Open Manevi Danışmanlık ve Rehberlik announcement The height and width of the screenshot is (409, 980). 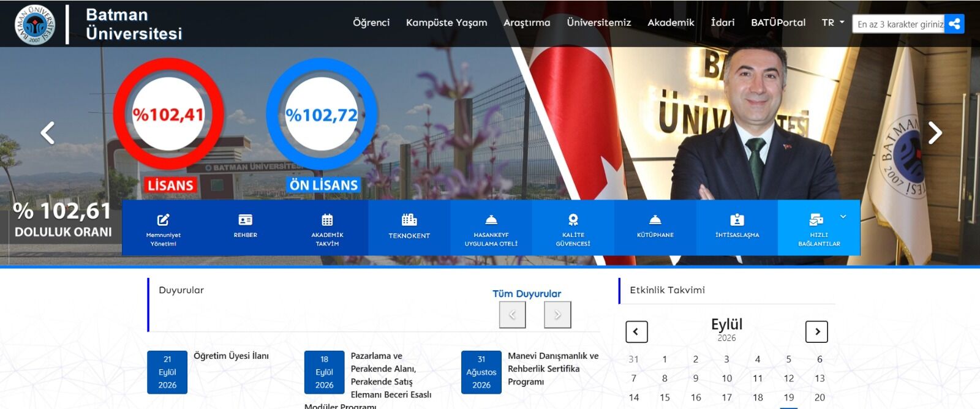553,369
